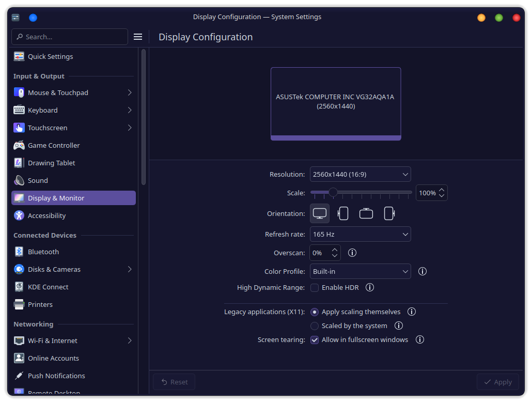This screenshot has width=532, height=403.
Task: Open the hamburger menu next to search
Action: point(138,37)
